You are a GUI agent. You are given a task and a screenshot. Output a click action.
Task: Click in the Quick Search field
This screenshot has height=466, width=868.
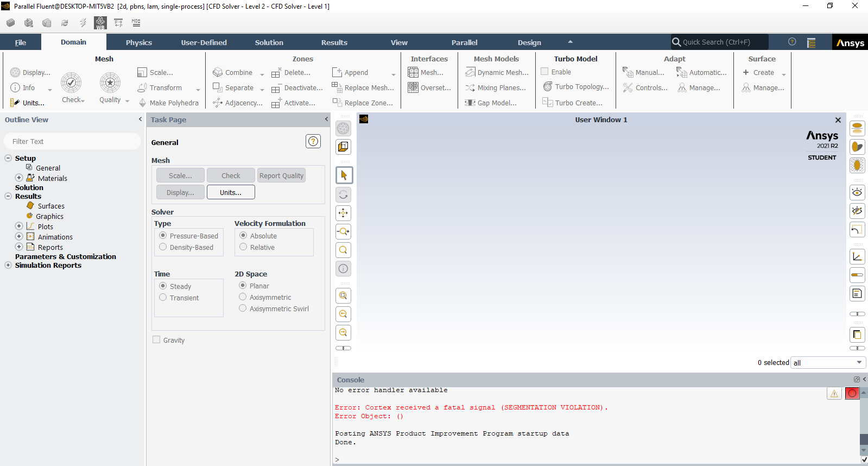pos(719,42)
